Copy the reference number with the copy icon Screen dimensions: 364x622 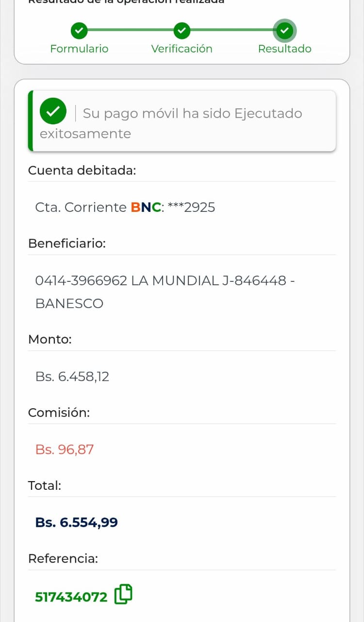(x=123, y=594)
